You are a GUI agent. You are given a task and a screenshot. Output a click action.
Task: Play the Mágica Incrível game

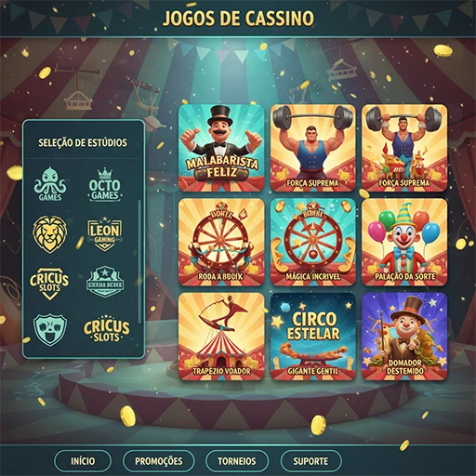point(312,243)
